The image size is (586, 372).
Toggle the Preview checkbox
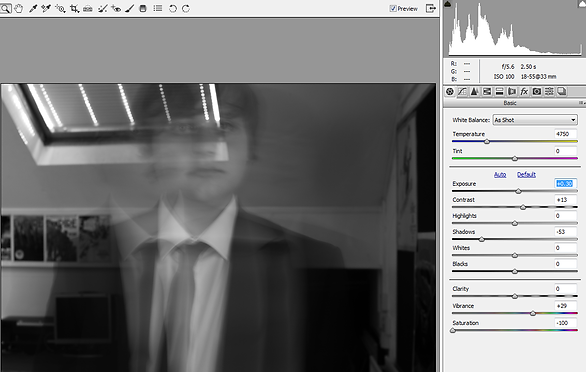click(393, 8)
